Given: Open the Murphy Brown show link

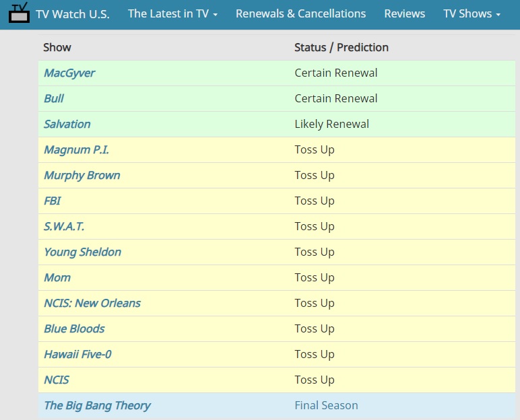Looking at the screenshot, I should coord(82,176).
